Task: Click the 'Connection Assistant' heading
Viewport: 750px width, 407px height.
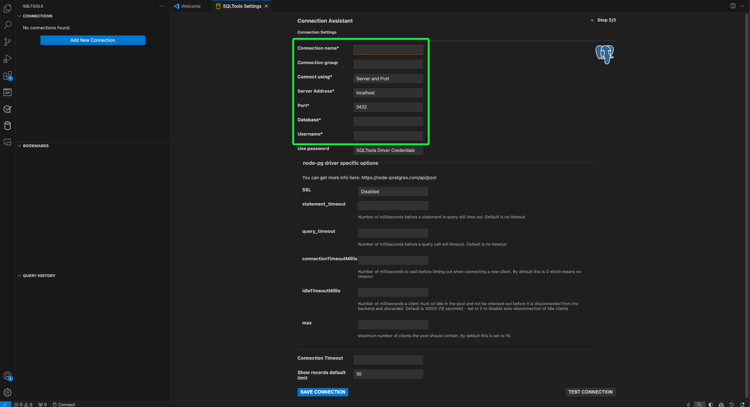Action: pos(325,21)
